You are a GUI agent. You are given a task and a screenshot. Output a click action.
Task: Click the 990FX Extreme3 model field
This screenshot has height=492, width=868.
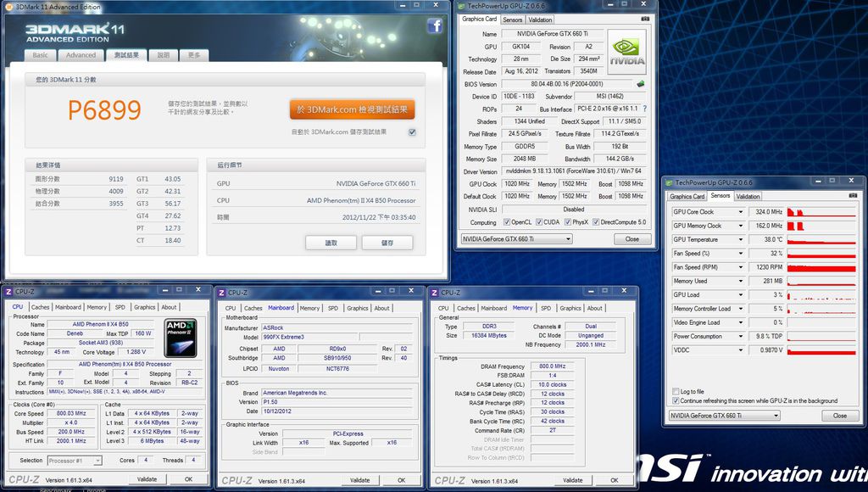coord(309,337)
